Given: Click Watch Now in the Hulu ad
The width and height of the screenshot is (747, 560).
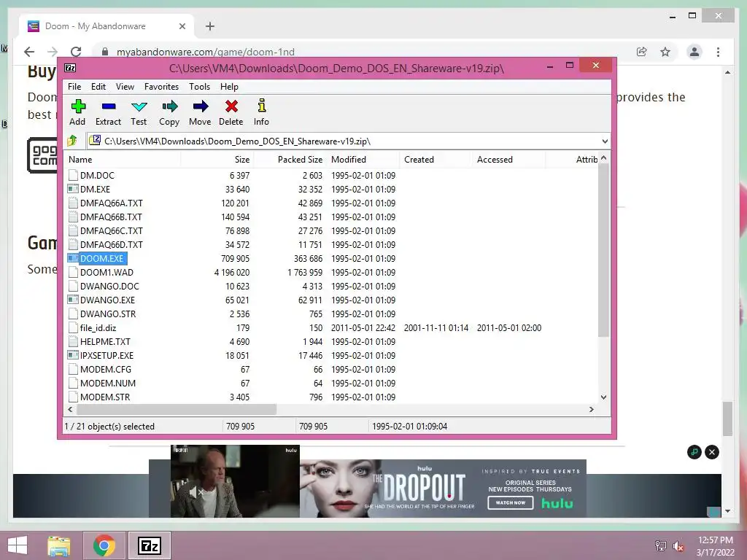Looking at the screenshot, I should tap(510, 502).
